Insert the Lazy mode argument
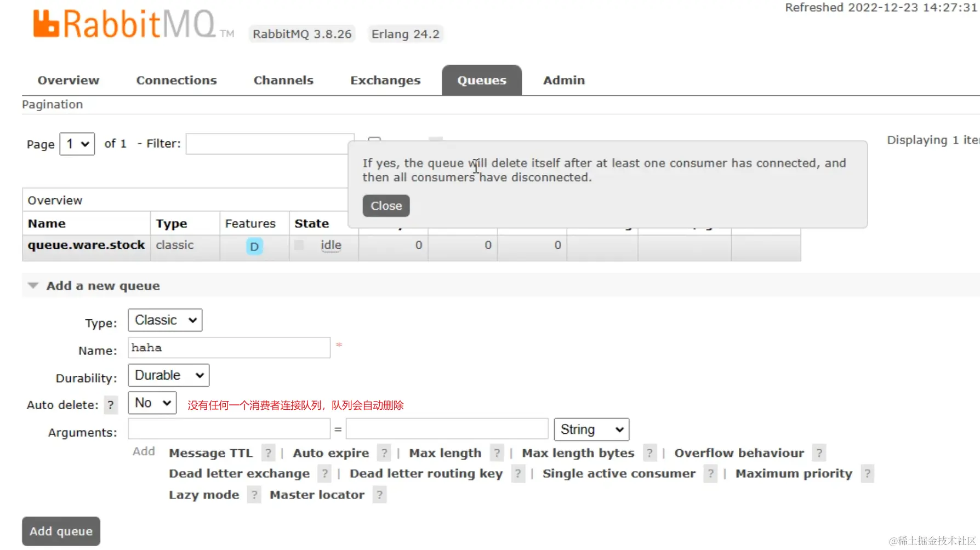The width and height of the screenshot is (980, 550). [204, 495]
